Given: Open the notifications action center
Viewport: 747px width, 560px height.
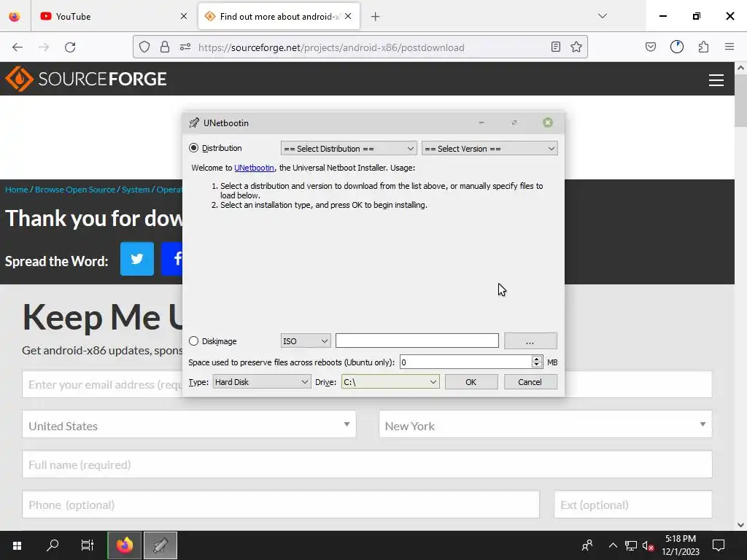Looking at the screenshot, I should click(x=719, y=545).
